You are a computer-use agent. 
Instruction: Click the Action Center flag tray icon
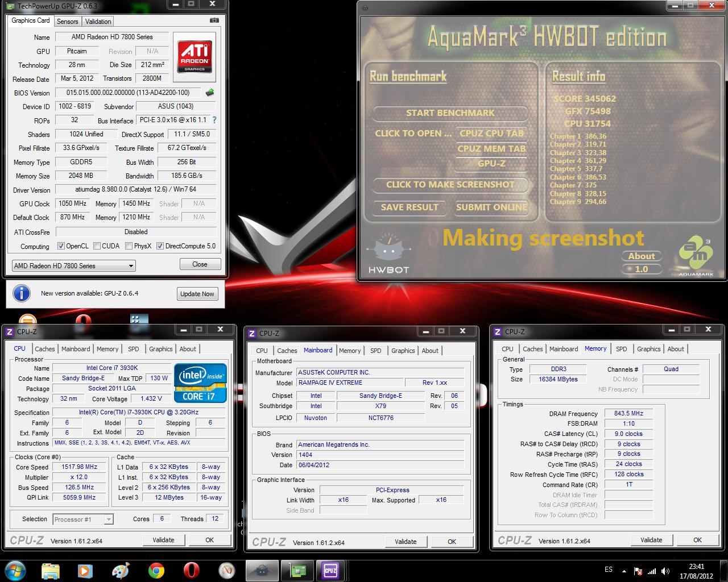tap(639, 571)
